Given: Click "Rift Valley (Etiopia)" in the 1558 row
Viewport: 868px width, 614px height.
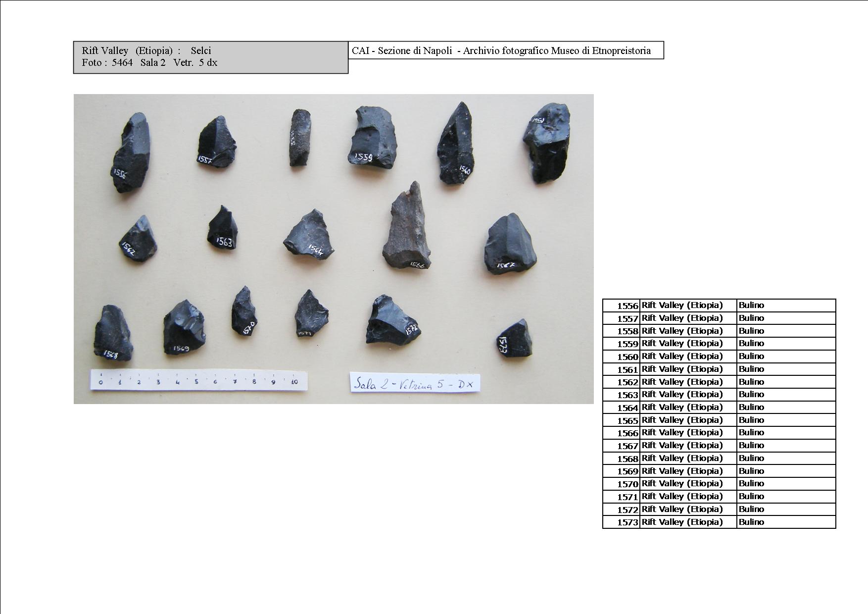Looking at the screenshot, I should (x=682, y=331).
